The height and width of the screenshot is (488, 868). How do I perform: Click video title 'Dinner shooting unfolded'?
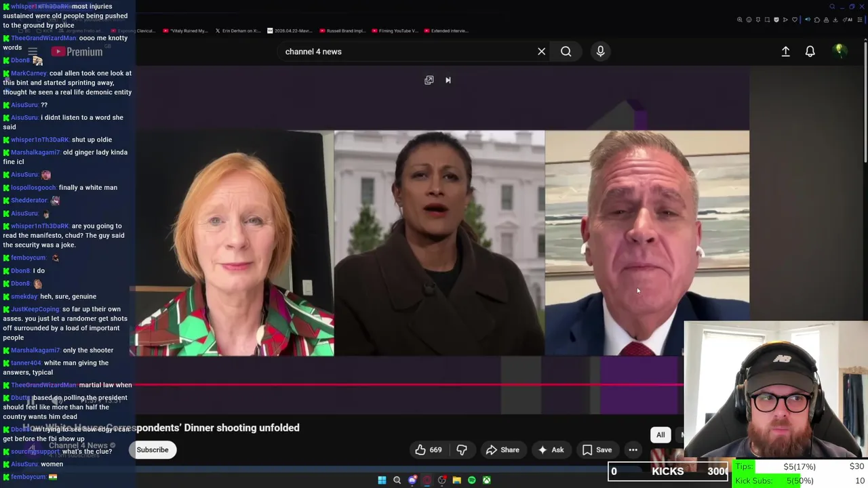[242, 428]
